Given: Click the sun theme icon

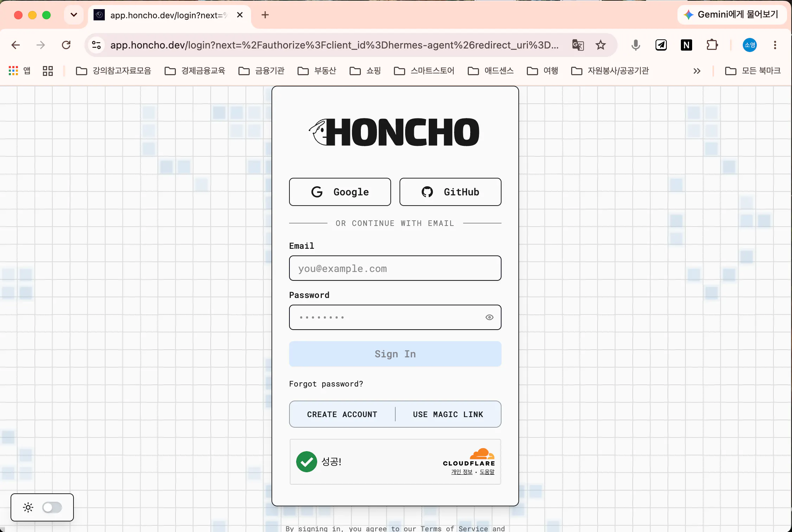Looking at the screenshot, I should [x=28, y=507].
